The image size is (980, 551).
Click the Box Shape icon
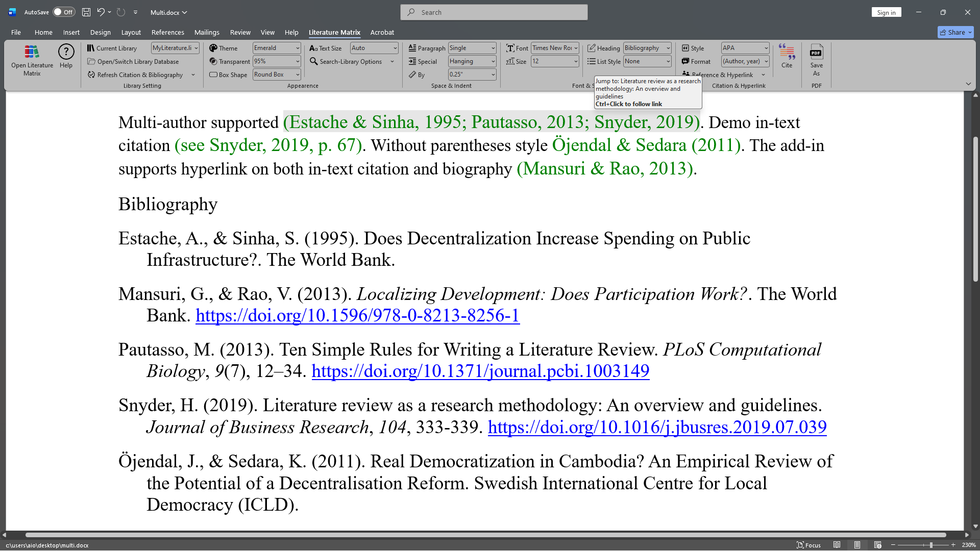[213, 74]
